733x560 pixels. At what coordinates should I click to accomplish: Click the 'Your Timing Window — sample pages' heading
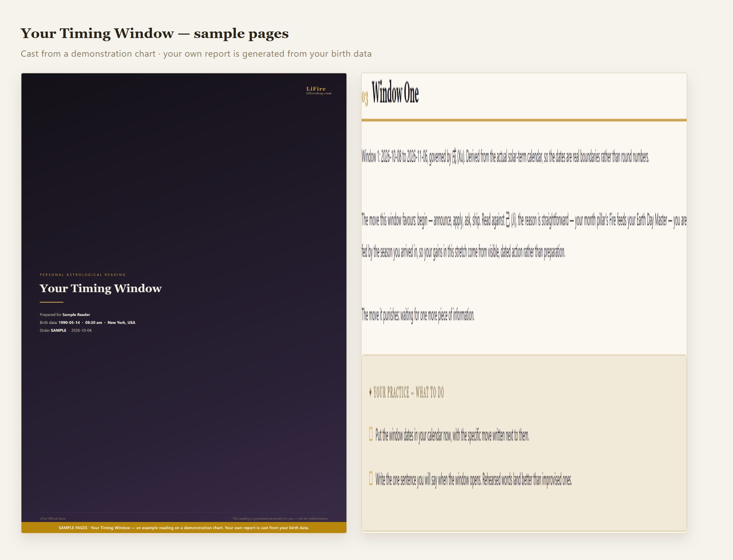click(155, 34)
